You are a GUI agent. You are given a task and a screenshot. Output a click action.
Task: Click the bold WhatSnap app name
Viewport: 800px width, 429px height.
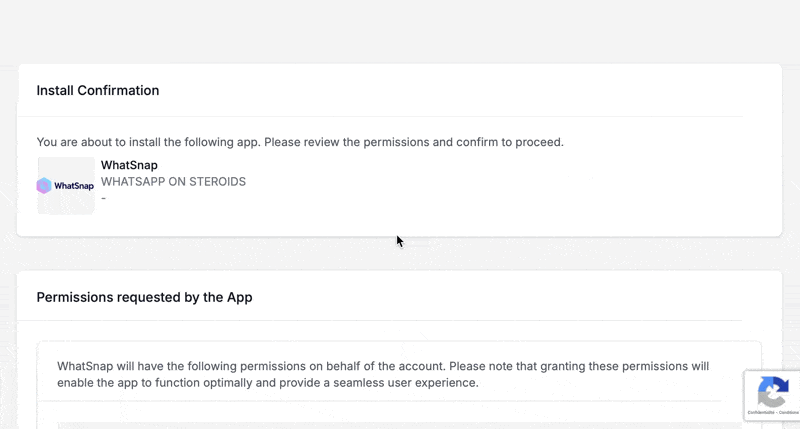(129, 165)
